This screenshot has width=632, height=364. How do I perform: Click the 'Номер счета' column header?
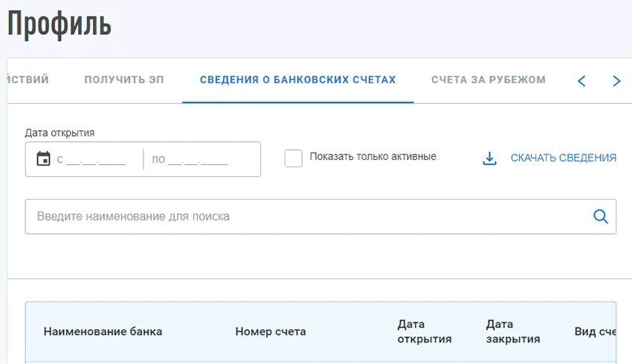(271, 332)
